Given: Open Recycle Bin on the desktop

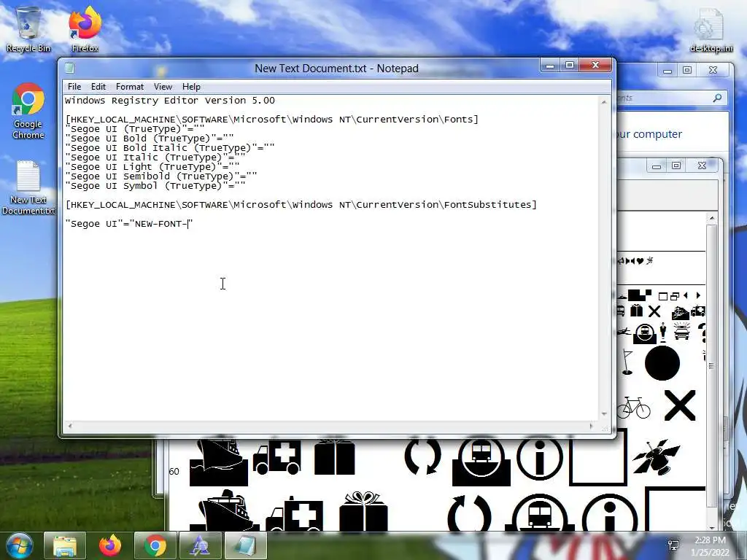Looking at the screenshot, I should pos(28,29).
